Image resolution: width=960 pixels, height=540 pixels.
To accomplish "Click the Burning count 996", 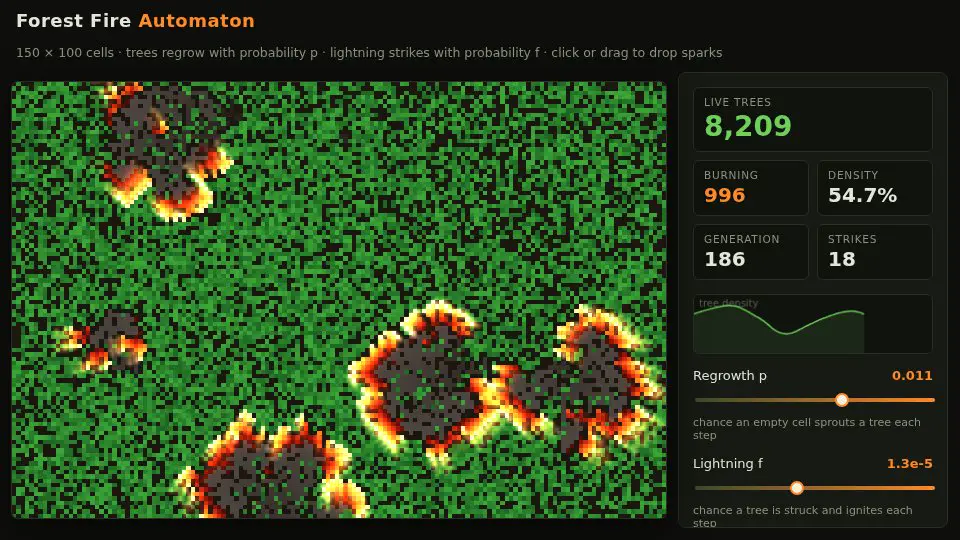I will tap(724, 195).
